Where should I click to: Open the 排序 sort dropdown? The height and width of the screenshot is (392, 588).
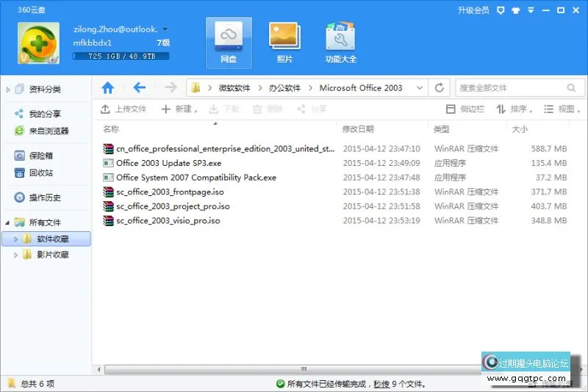click(514, 109)
